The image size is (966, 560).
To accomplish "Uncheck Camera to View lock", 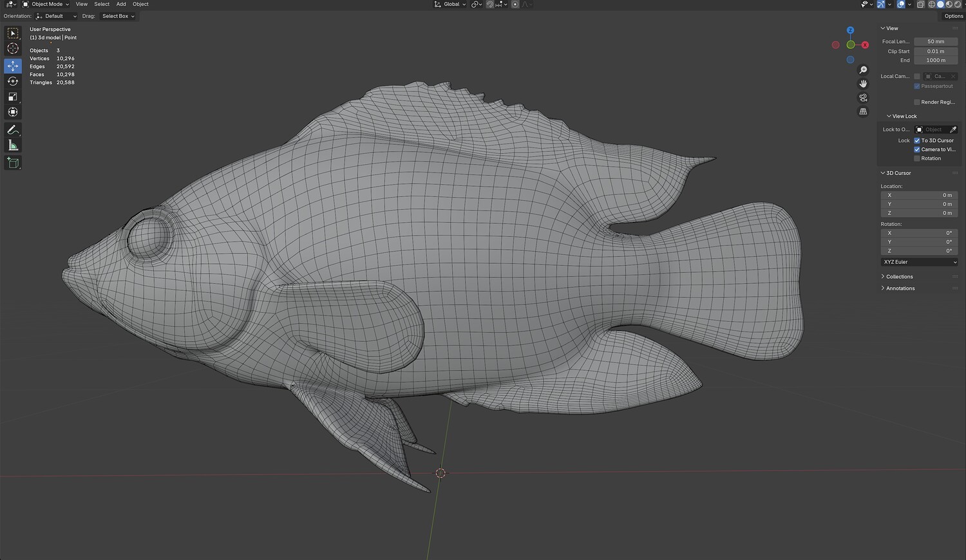I will 917,149.
